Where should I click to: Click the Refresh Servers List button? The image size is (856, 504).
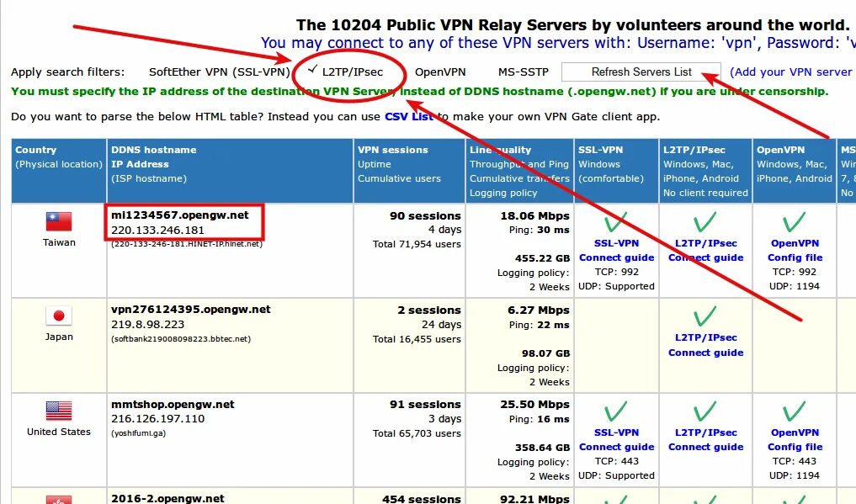[x=641, y=72]
